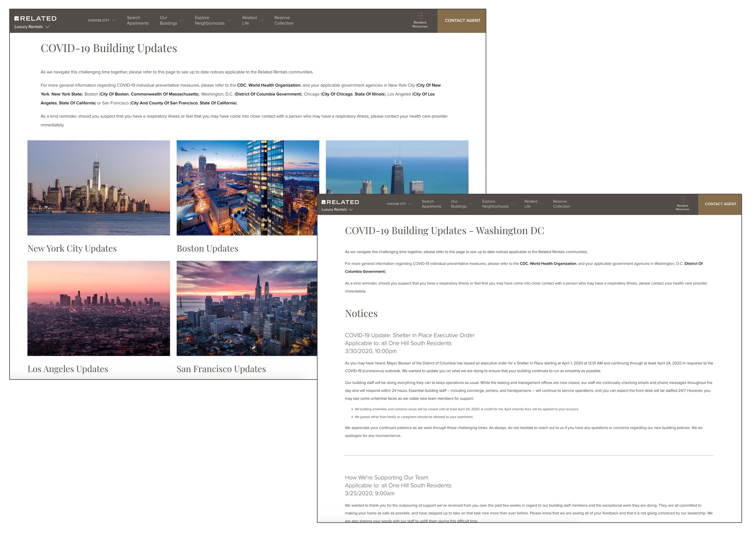The height and width of the screenshot is (535, 756).
Task: Click the Los Angeles sunset photo
Action: click(x=99, y=308)
